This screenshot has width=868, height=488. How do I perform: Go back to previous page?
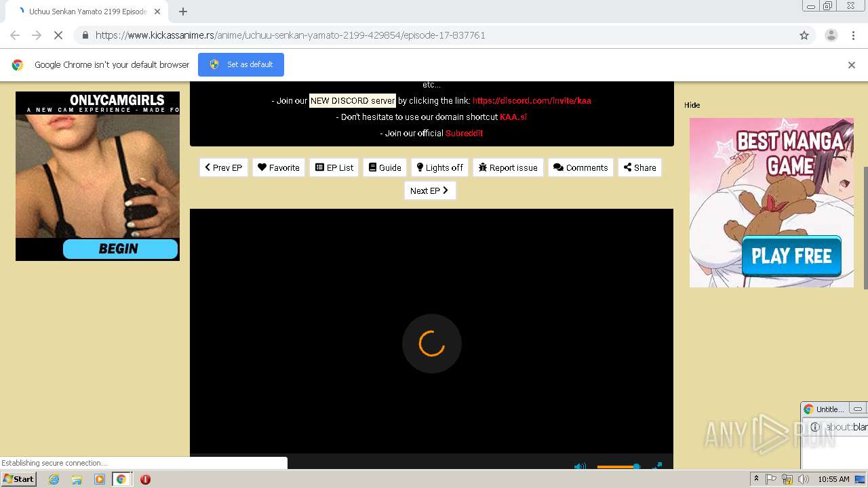(15, 35)
